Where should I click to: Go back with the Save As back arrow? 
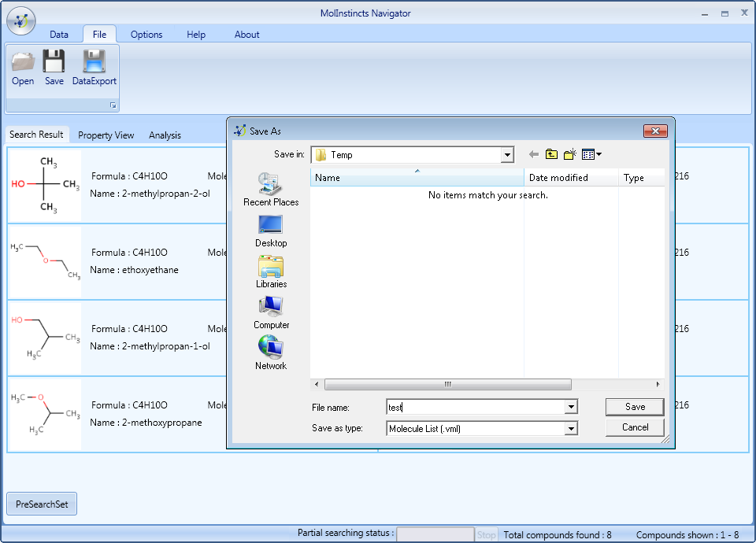[533, 154]
